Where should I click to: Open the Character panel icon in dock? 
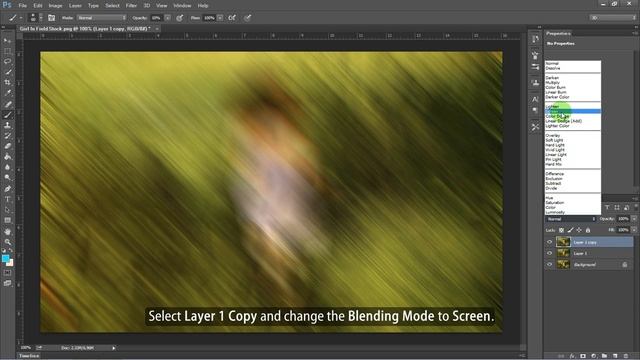tap(535, 99)
